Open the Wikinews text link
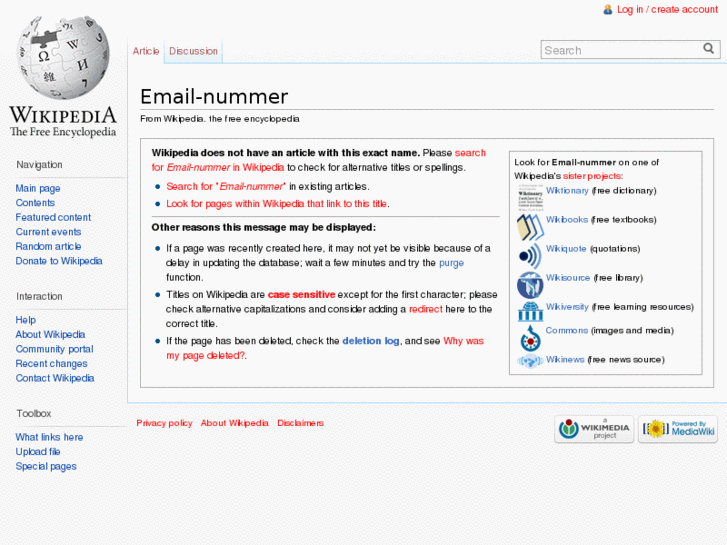727x545 pixels. click(x=565, y=359)
